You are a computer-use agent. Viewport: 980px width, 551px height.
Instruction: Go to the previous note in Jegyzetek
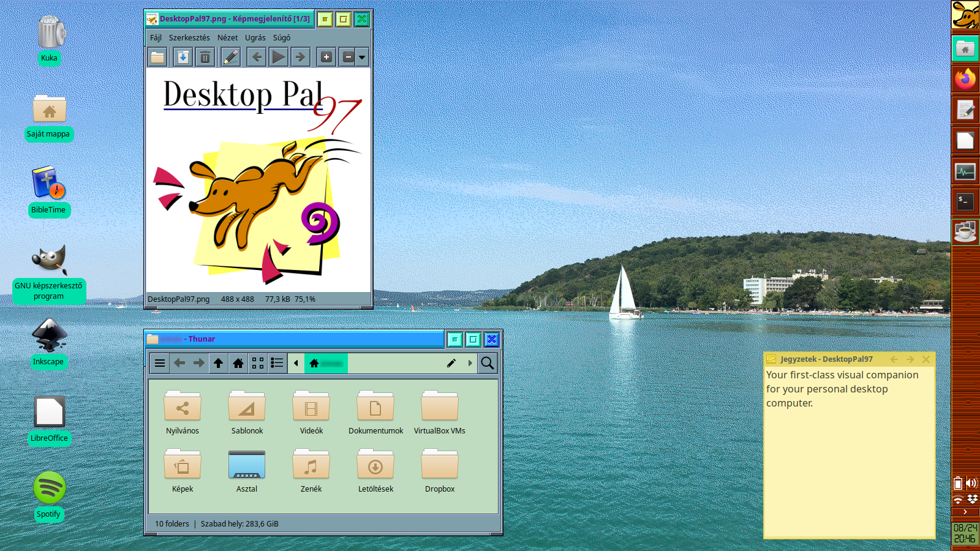(894, 359)
